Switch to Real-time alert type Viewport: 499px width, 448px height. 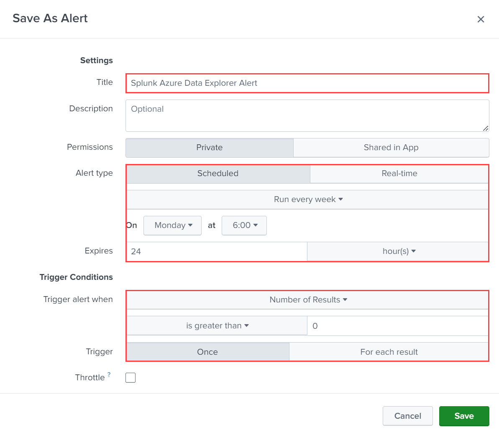[x=399, y=174]
